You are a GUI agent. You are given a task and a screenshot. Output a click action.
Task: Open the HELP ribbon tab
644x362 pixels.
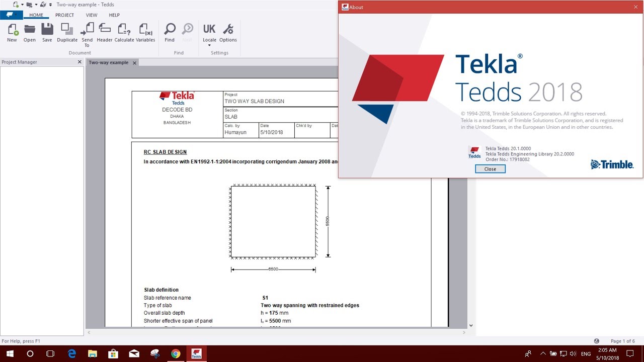click(114, 15)
